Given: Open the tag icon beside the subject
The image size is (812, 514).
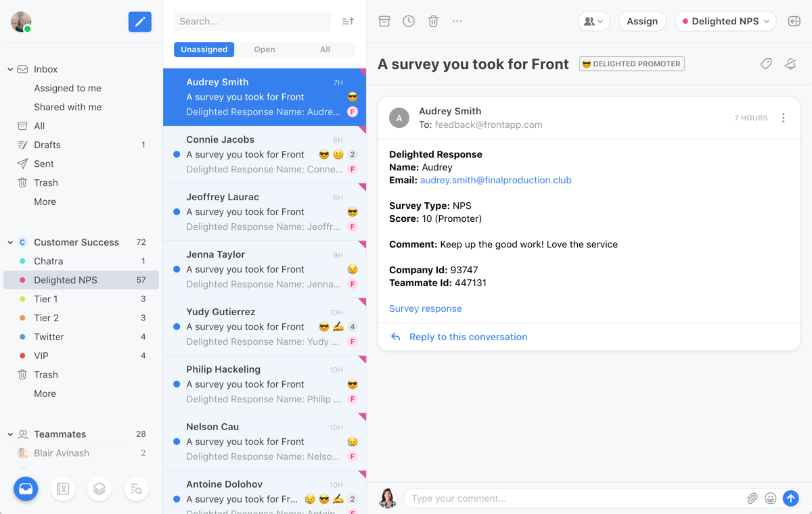Looking at the screenshot, I should (766, 64).
